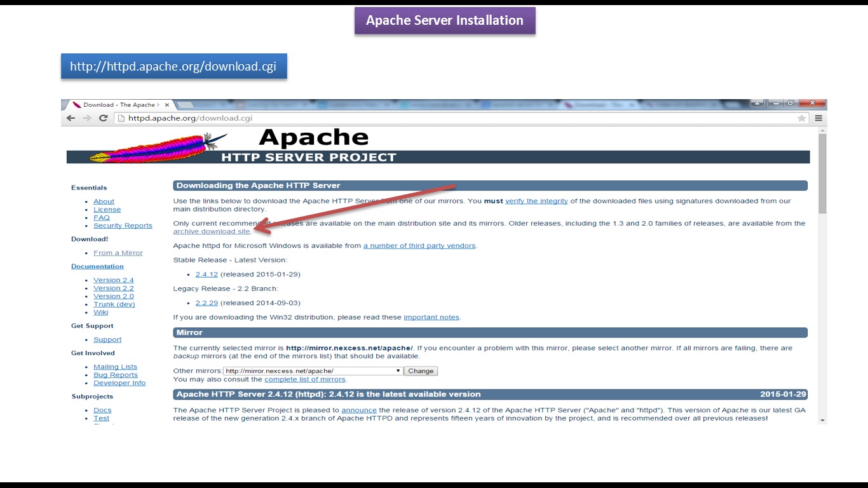Open the Documentation heading link
The height and width of the screenshot is (488, 868).
click(97, 266)
